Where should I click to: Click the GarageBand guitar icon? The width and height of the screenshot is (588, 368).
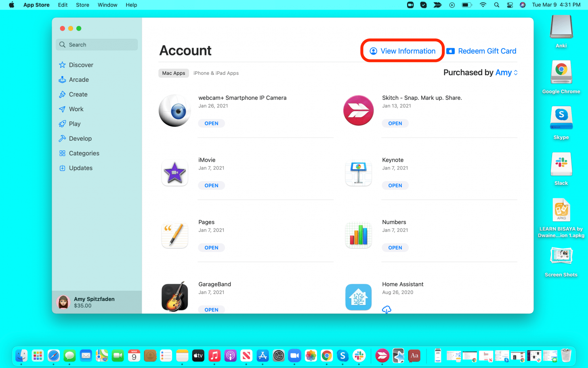point(174,297)
